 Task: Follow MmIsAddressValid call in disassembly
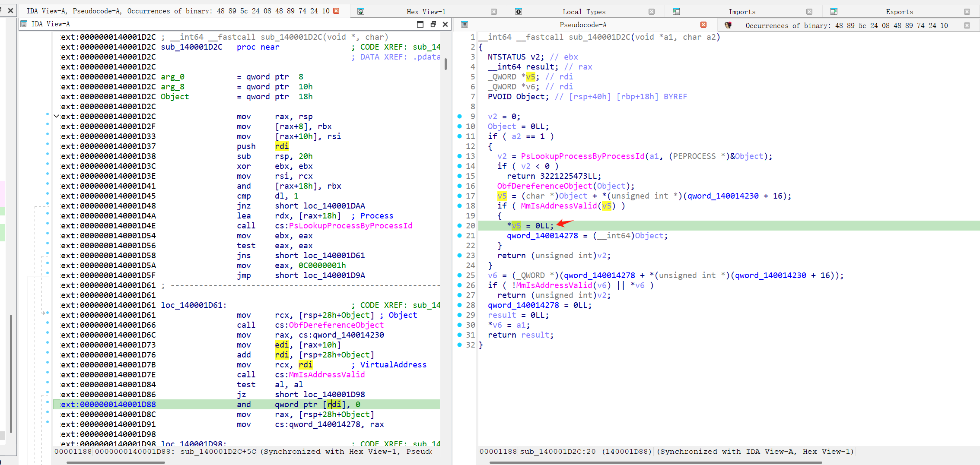pos(327,374)
